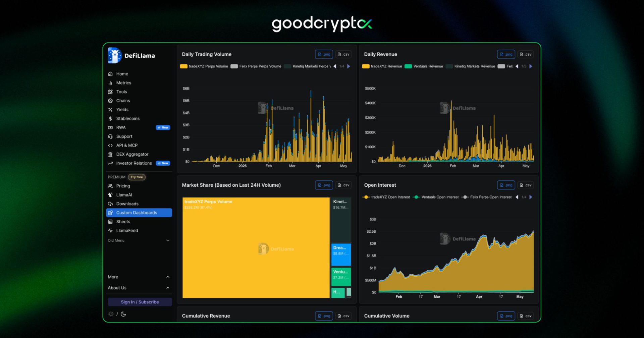Download Cumulative Revenue as png

(324, 316)
